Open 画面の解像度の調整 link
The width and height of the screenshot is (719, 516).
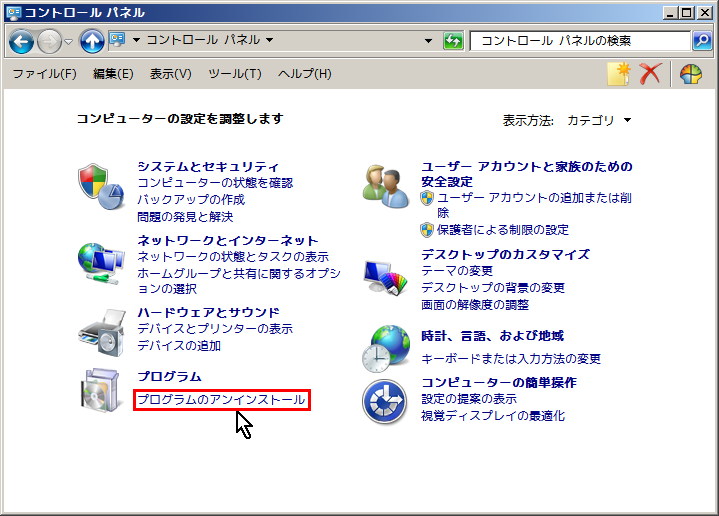click(475, 305)
